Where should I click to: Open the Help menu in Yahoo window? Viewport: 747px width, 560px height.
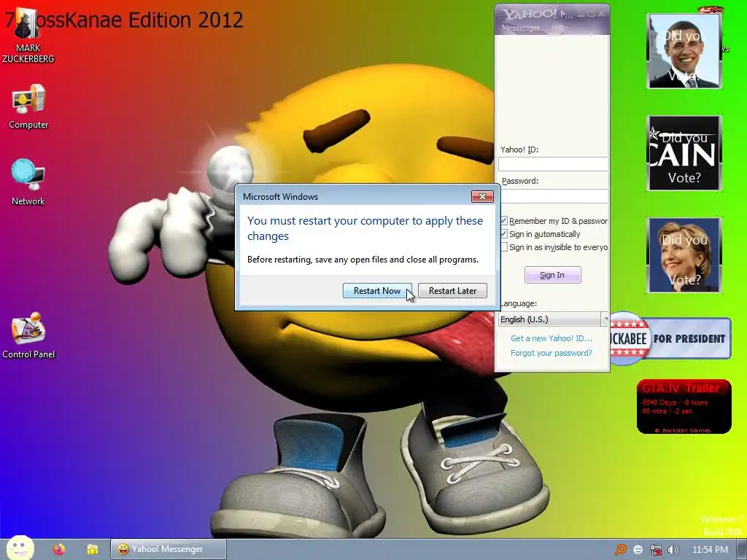[x=560, y=28]
